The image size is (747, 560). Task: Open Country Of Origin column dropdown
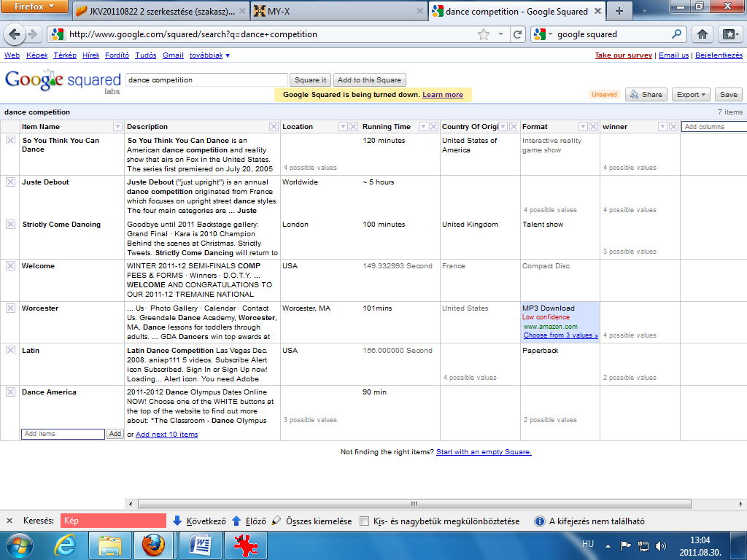click(503, 126)
